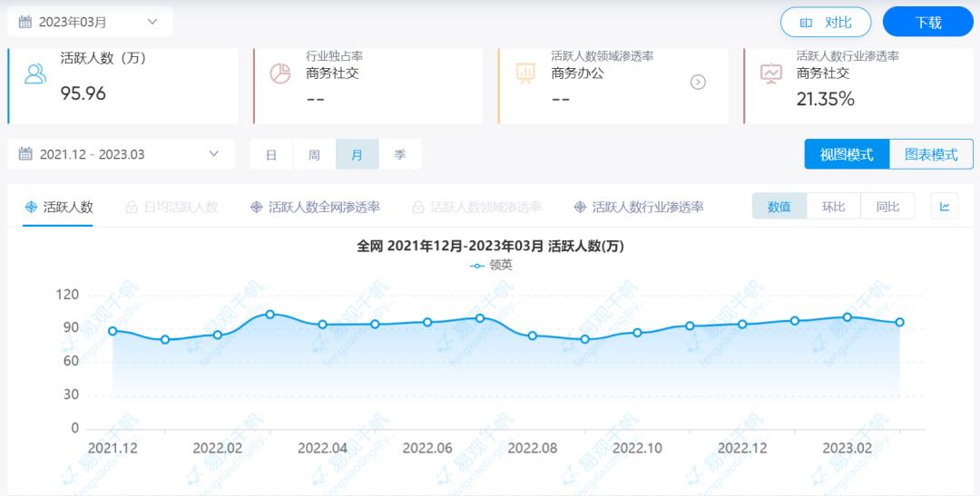The width and height of the screenshot is (980, 496).
Task: Click the calendar icon beside 2023年03月
Action: (25, 22)
